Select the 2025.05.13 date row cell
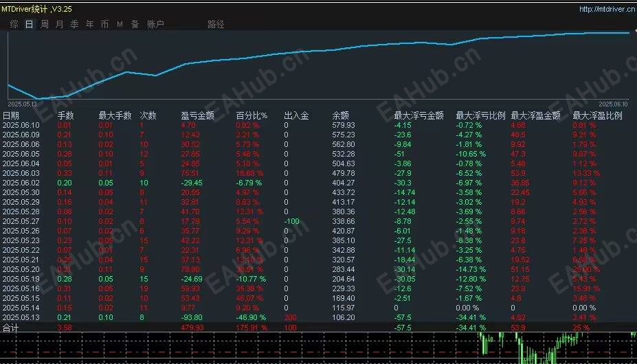Screen dimensions: 637x364 (x=21, y=317)
